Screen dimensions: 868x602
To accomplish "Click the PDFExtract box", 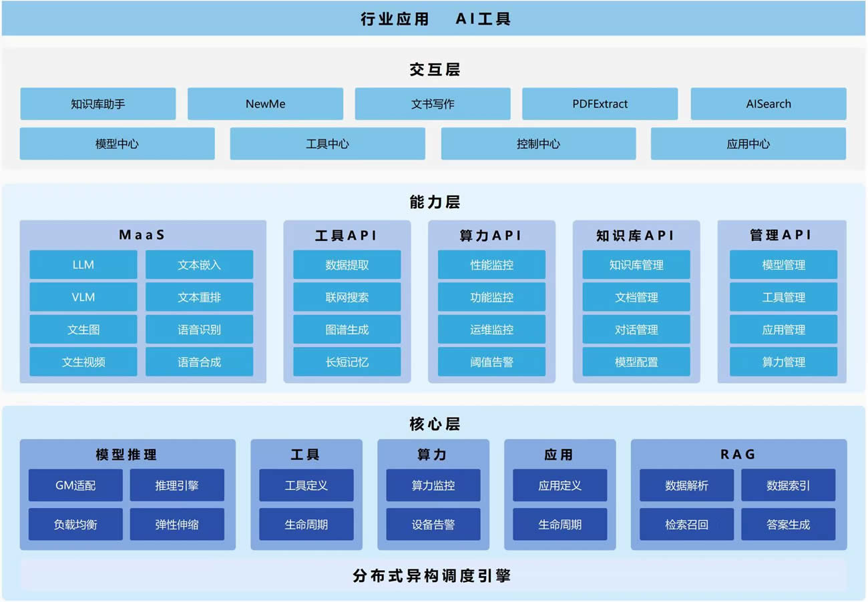I will coord(600,104).
